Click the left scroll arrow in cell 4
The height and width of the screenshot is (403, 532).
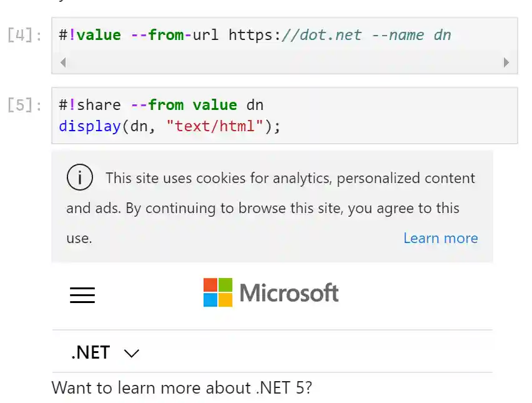coord(62,62)
